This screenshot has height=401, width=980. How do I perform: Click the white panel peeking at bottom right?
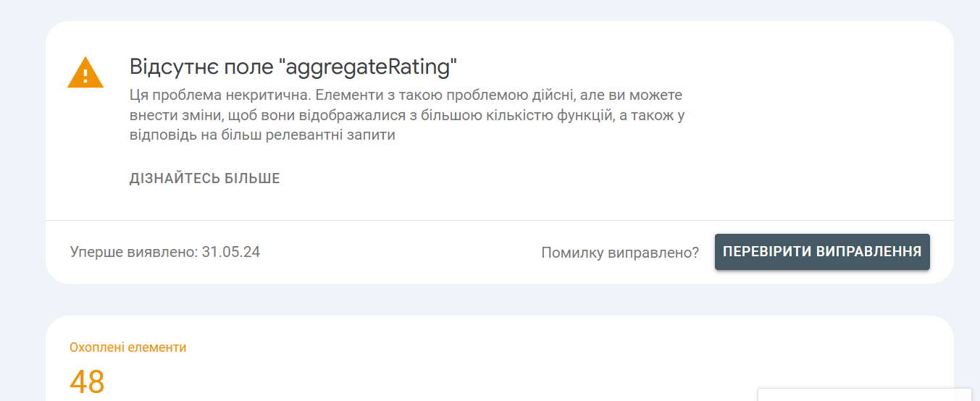865,394
